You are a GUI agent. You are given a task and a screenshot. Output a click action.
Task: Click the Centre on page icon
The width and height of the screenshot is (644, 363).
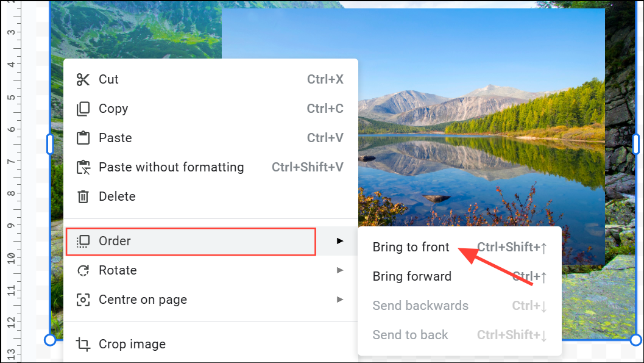[x=83, y=300]
